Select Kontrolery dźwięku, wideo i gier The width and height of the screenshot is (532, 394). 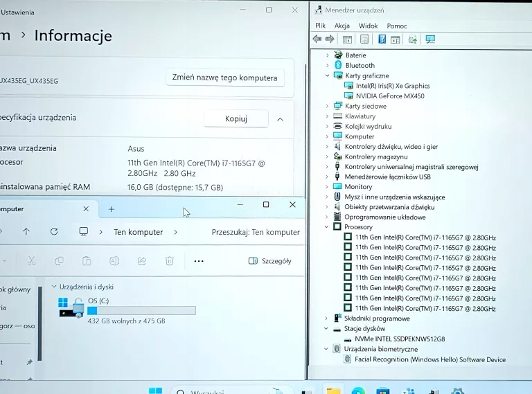coord(391,147)
